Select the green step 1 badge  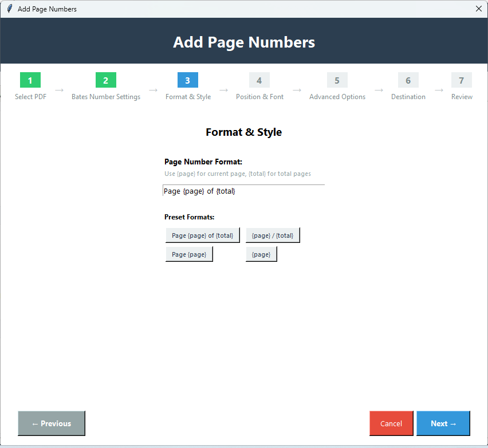30,80
